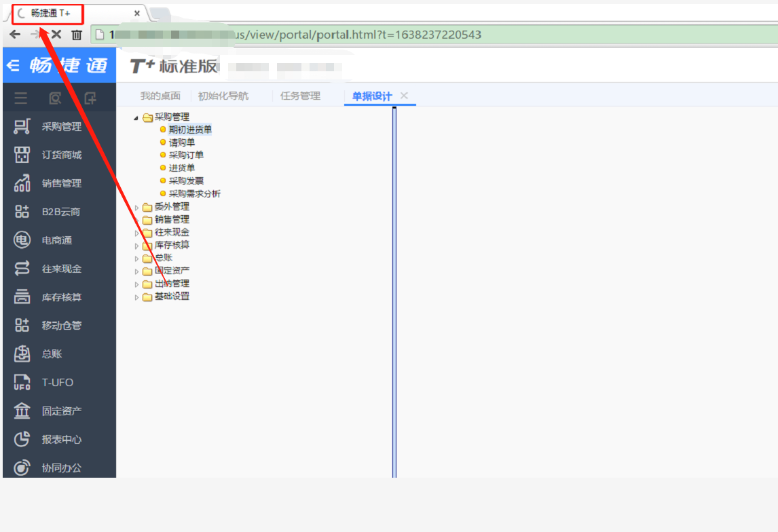This screenshot has width=778, height=532.
Task: Select 采购订单 in the tree
Action: coord(186,155)
